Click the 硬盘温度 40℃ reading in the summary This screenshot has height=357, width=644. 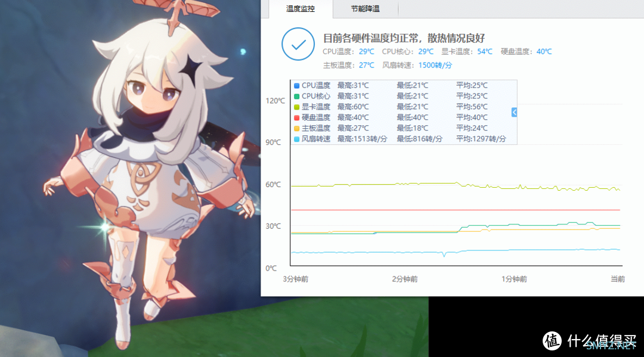pos(544,52)
